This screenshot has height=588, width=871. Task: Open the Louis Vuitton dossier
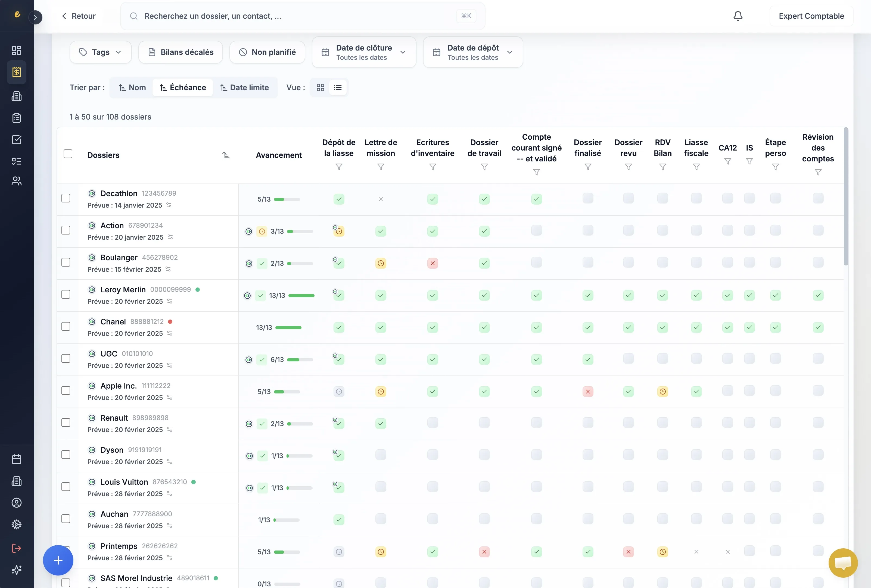pyautogui.click(x=124, y=482)
